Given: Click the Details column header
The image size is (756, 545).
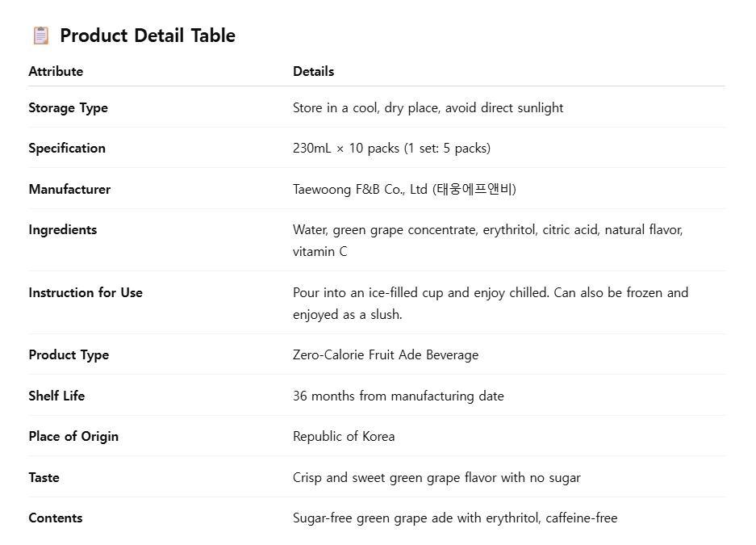Looking at the screenshot, I should (x=313, y=71).
